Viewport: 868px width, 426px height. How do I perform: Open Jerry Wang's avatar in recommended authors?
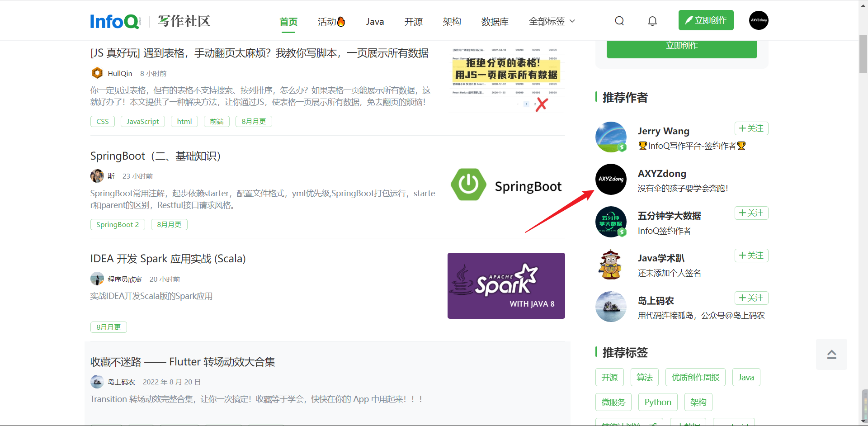pyautogui.click(x=611, y=137)
